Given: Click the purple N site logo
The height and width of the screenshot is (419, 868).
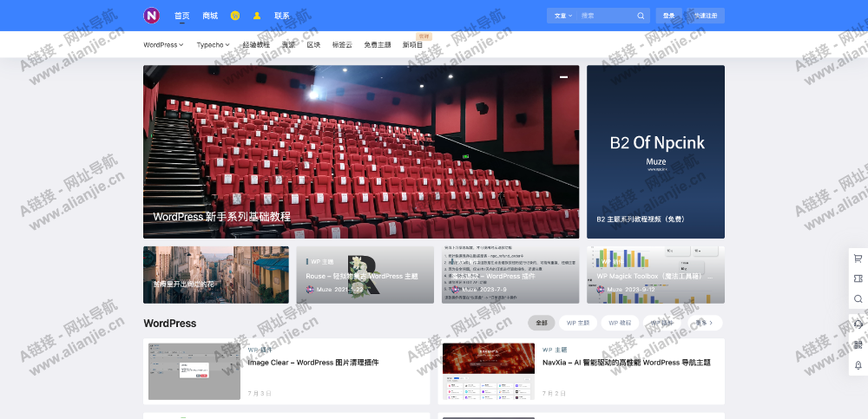Looking at the screenshot, I should pyautogui.click(x=152, y=16).
